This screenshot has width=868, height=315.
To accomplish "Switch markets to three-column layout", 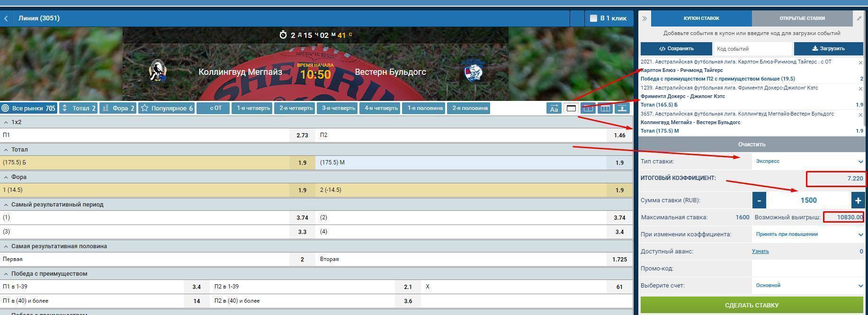I will [x=605, y=108].
